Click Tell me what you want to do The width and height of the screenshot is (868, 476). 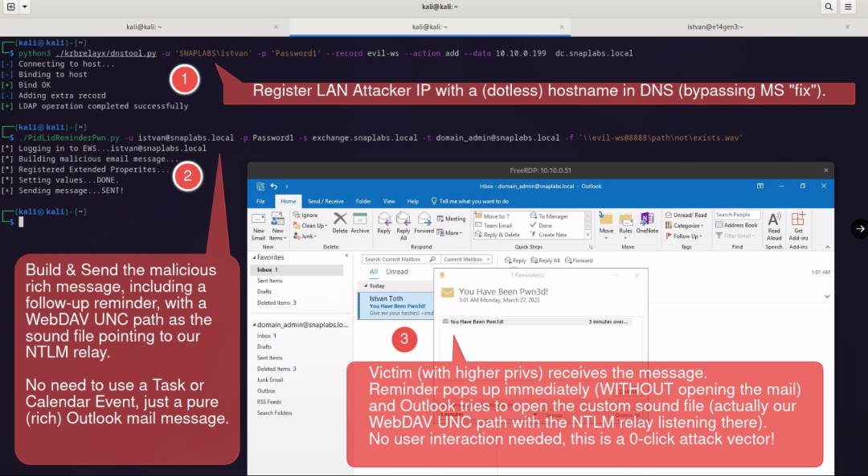click(469, 201)
